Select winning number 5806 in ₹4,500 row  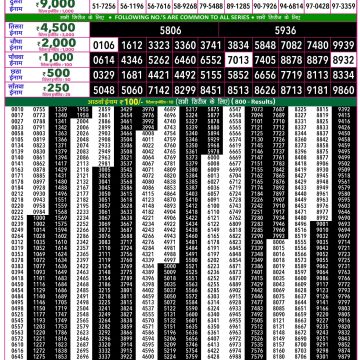click(170, 31)
